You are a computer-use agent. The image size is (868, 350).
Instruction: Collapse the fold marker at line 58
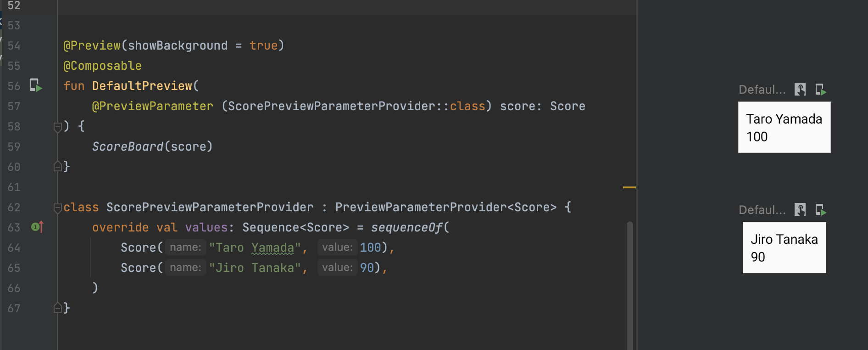(x=58, y=127)
